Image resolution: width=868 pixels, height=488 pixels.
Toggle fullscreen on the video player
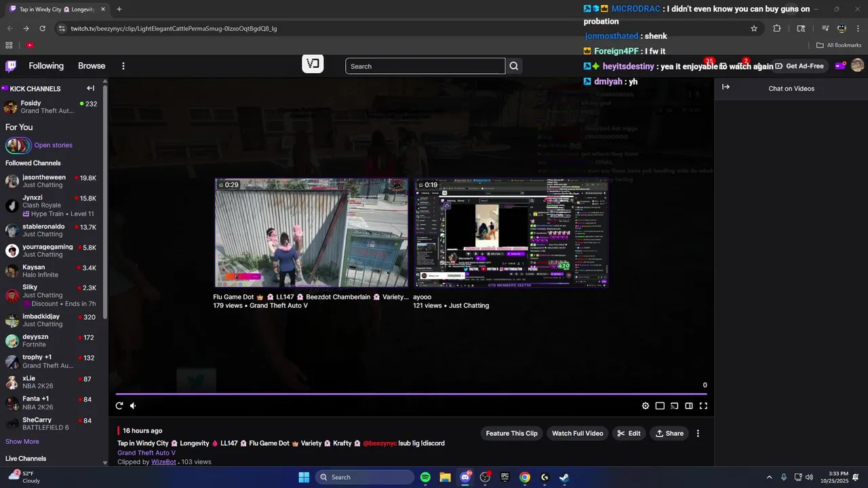703,406
